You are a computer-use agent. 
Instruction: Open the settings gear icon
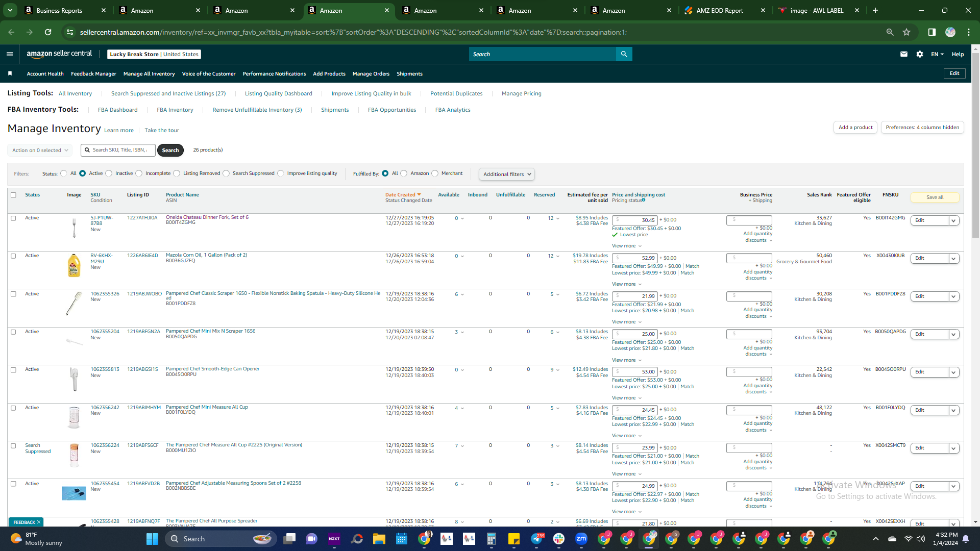tap(919, 54)
